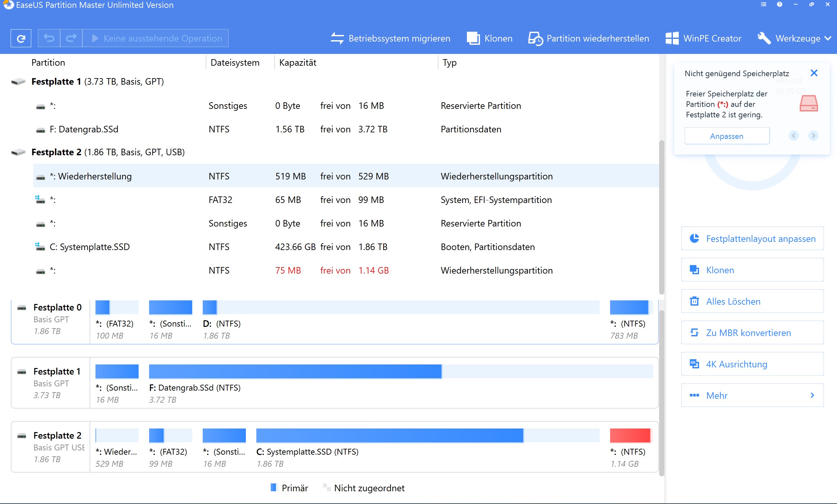Click the undo arrow in the toolbar
The width and height of the screenshot is (837, 504).
point(49,38)
